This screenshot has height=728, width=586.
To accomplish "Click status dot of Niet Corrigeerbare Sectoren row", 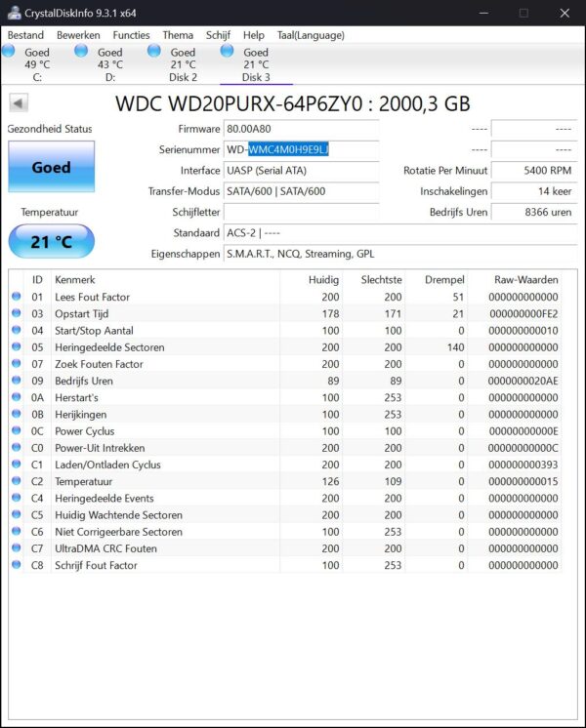I will pyautogui.click(x=17, y=531).
